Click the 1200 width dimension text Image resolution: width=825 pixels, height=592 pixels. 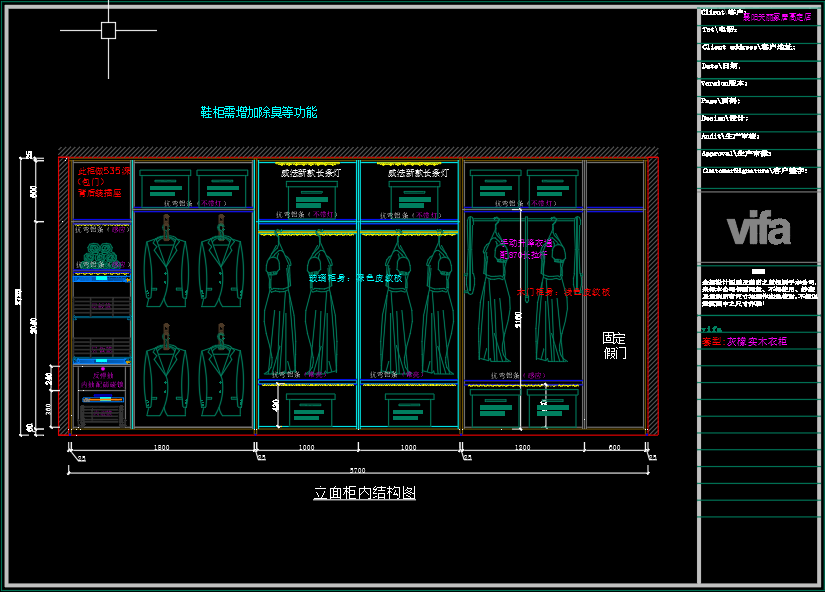[522, 448]
